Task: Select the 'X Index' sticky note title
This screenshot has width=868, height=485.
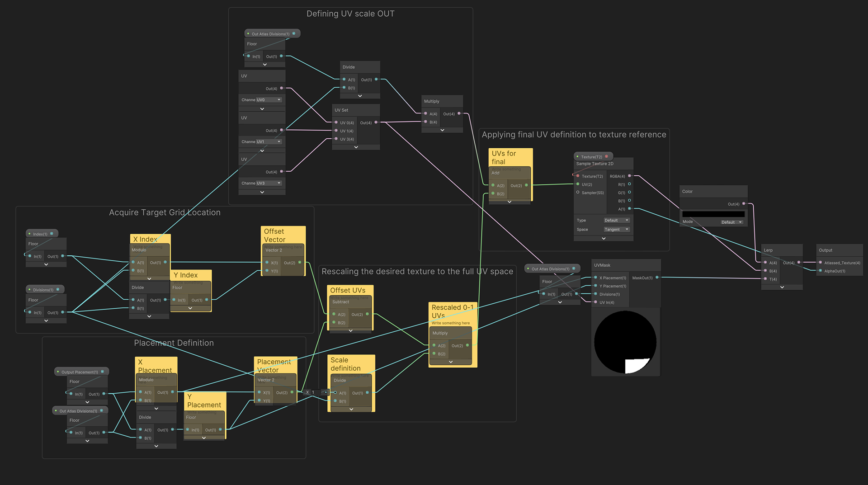Action: click(145, 239)
